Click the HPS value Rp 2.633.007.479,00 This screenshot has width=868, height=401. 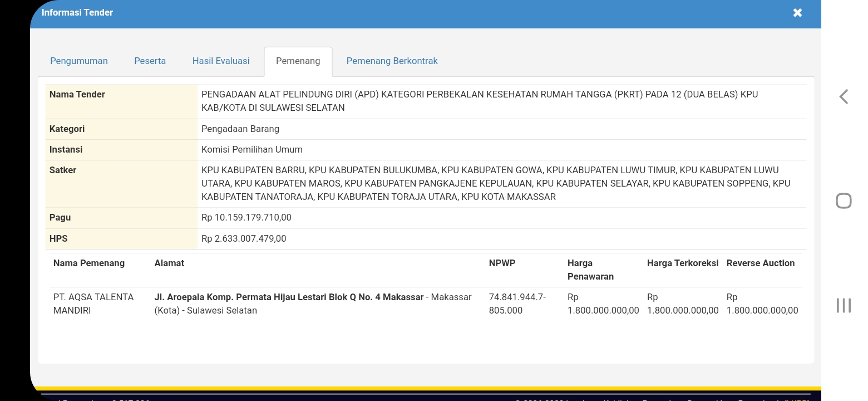pyautogui.click(x=244, y=238)
